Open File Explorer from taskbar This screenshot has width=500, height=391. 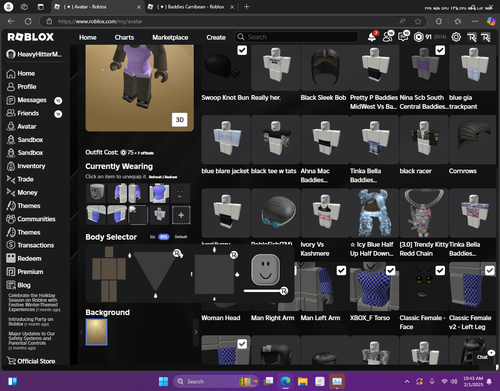click(303, 381)
